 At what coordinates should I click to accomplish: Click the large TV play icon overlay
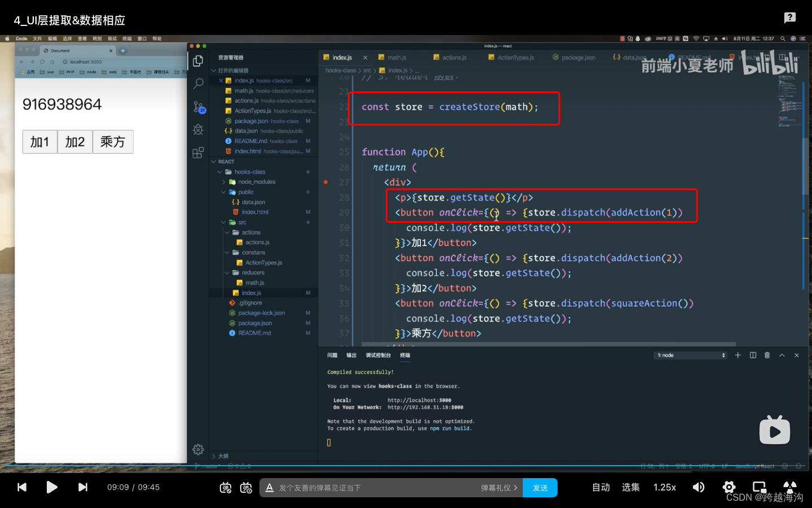click(775, 430)
